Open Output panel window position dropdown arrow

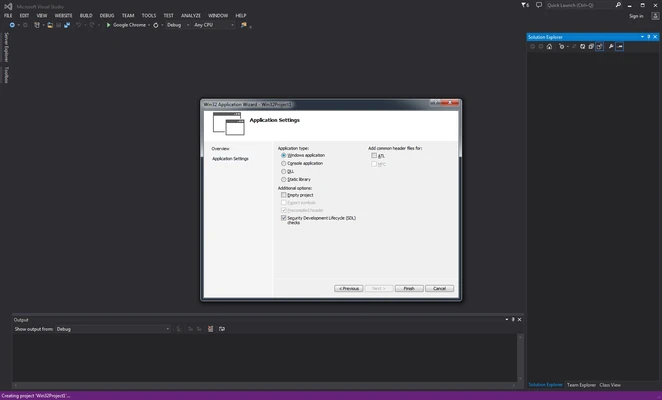507,319
